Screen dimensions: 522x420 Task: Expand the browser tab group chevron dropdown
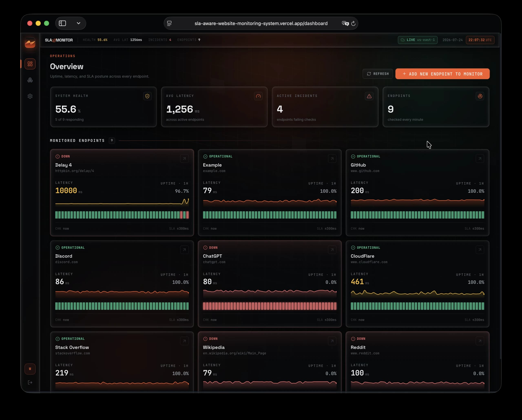click(x=79, y=23)
